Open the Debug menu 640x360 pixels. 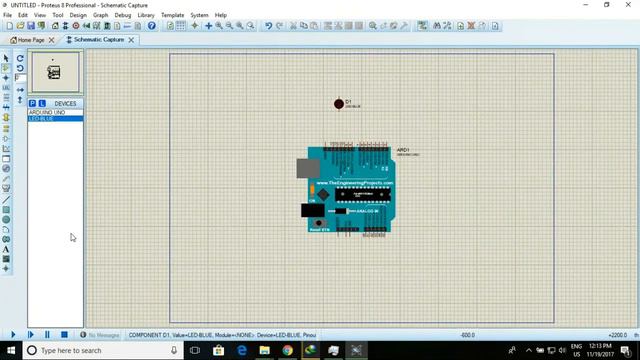(122, 15)
